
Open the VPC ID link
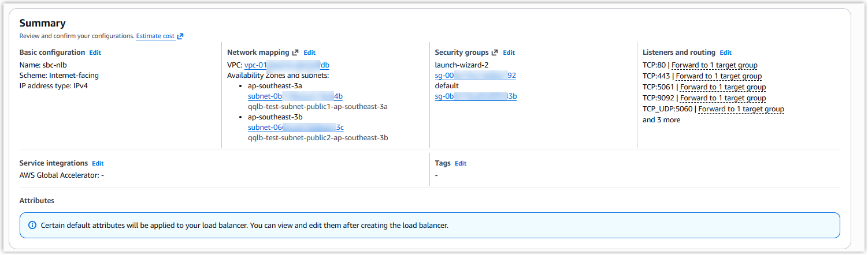[287, 65]
